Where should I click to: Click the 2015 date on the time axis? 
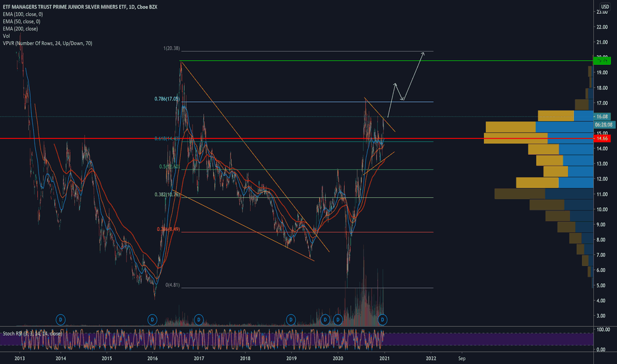pyautogui.click(x=107, y=358)
